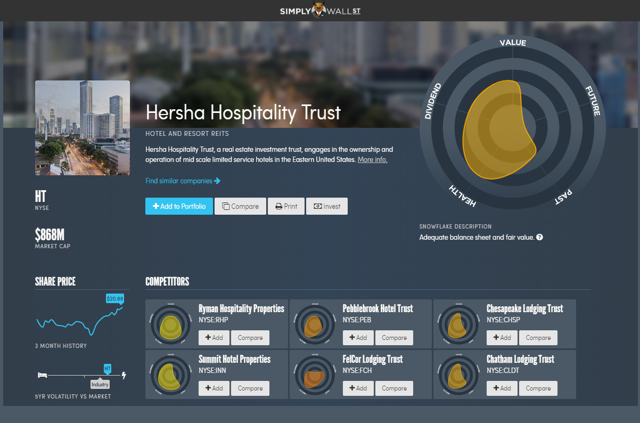Open Pebblebrook Hotel Trust snowflake icon
640x423 pixels.
coord(315,325)
